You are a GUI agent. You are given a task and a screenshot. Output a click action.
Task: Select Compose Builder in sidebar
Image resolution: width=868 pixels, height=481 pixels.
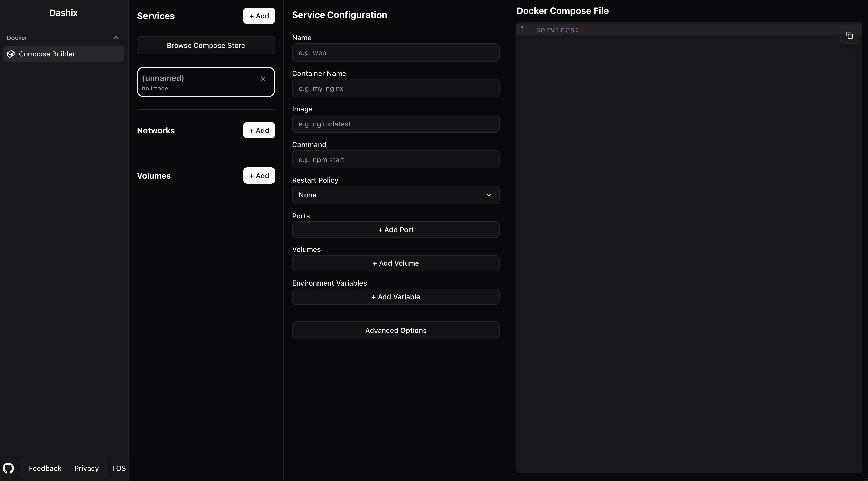pyautogui.click(x=47, y=54)
